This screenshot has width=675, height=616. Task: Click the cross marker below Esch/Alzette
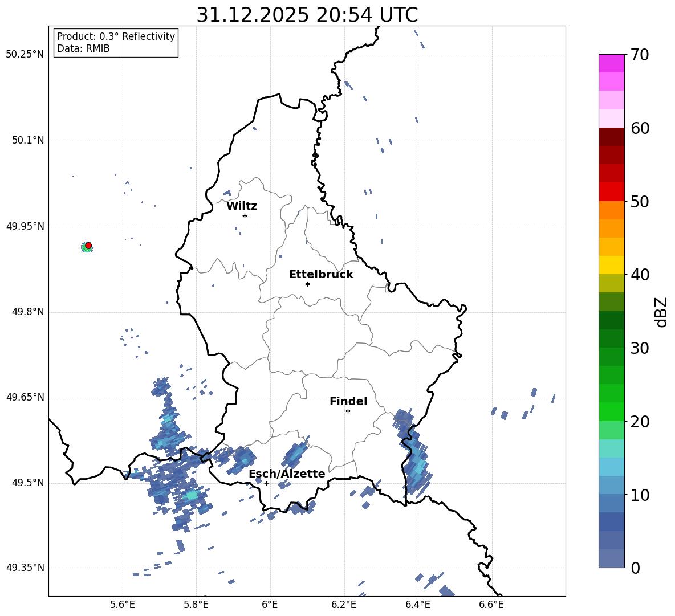(x=266, y=483)
